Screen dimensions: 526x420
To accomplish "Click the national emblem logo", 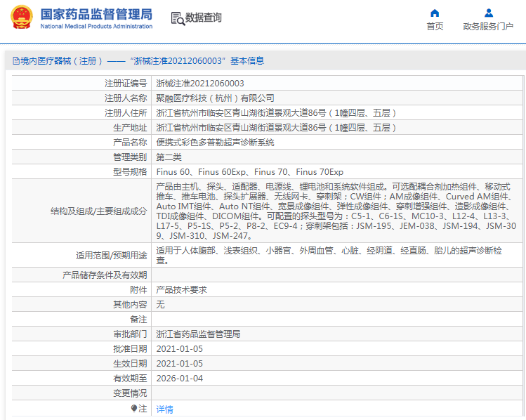I will click(x=22, y=18).
